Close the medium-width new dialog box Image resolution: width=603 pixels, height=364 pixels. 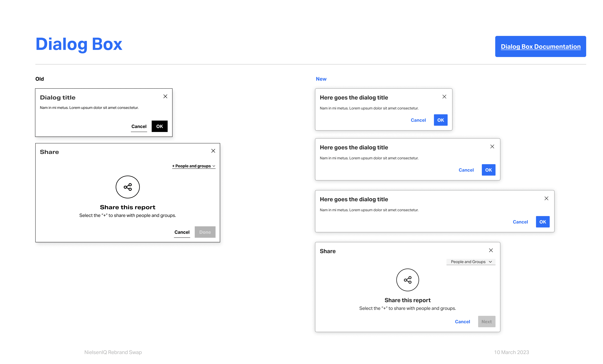(x=492, y=147)
